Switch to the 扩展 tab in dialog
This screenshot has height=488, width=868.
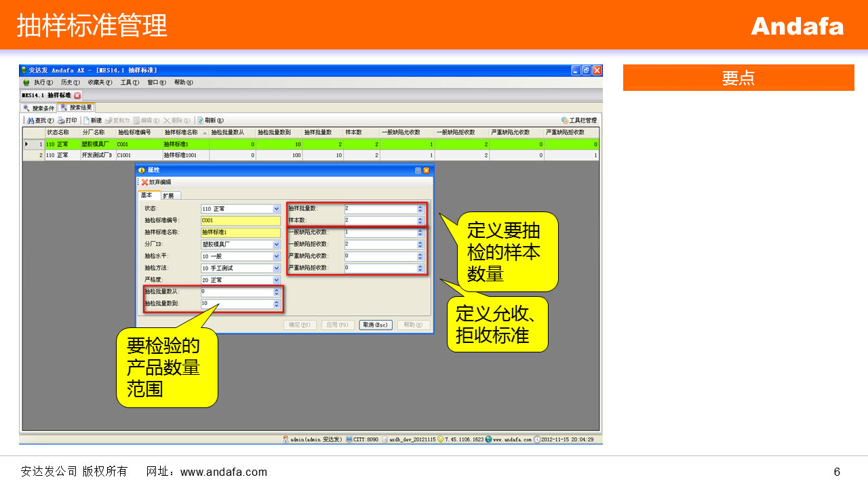(168, 196)
